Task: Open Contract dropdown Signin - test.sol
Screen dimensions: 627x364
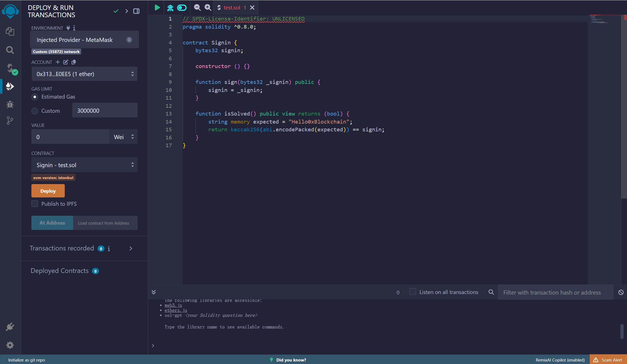Action: 84,165
